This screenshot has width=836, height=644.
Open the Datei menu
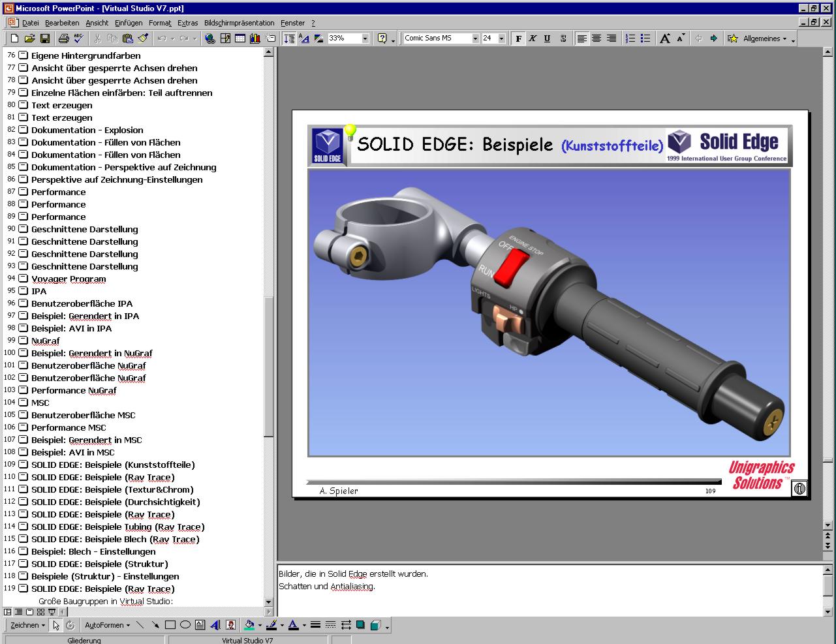click(x=30, y=23)
